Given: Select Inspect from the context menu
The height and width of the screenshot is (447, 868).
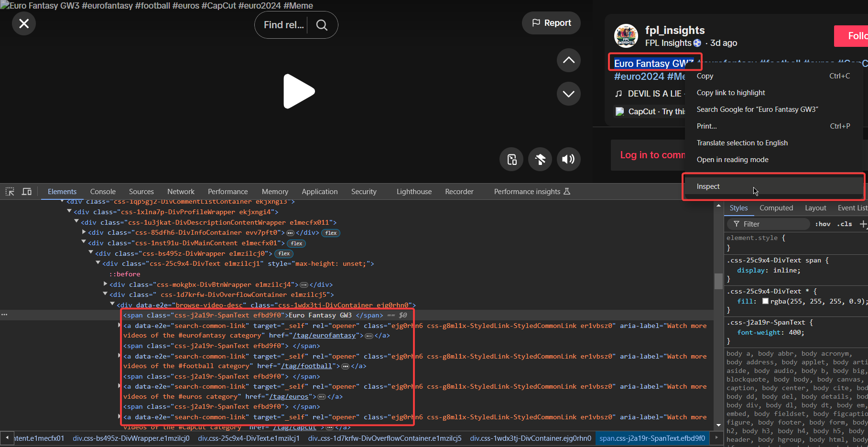Looking at the screenshot, I should pyautogui.click(x=708, y=186).
